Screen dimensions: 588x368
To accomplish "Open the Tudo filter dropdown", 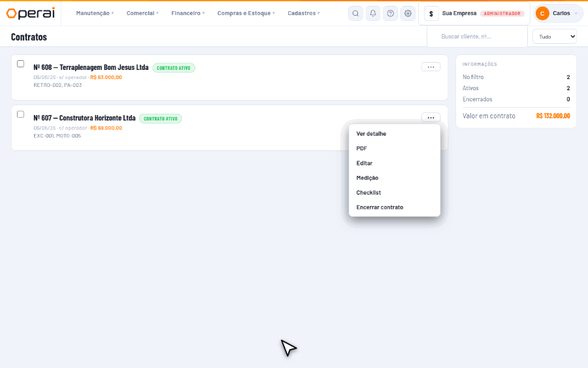I will 554,37.
